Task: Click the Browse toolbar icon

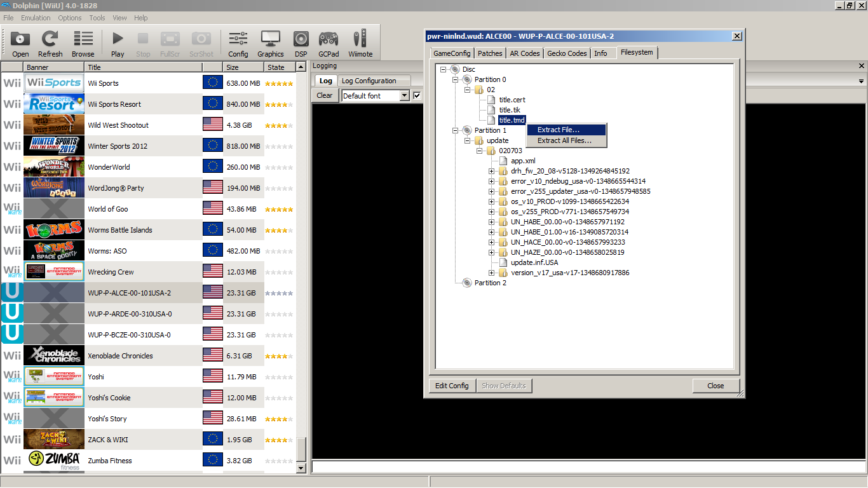Action: [x=83, y=43]
